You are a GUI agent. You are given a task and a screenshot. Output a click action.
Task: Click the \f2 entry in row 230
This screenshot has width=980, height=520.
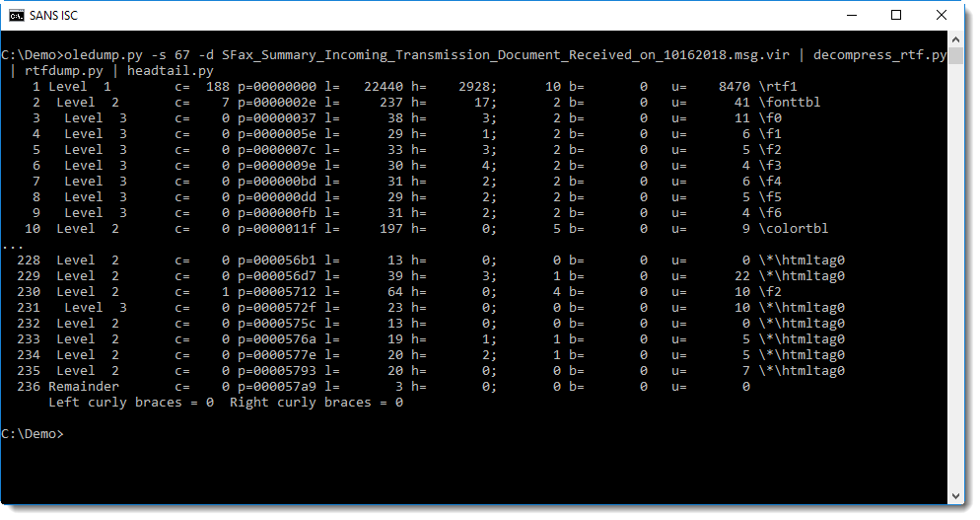[x=771, y=292]
